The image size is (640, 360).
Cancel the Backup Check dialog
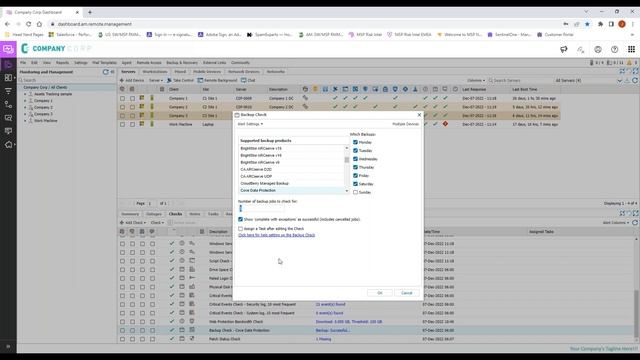tap(407, 293)
